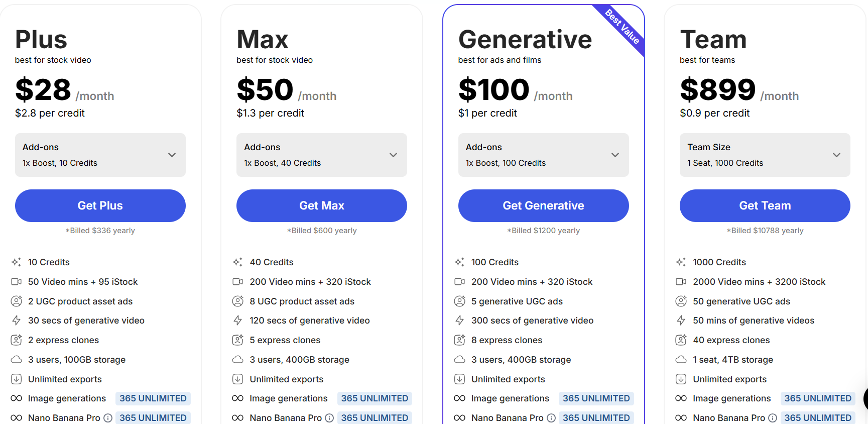Click the info icon next to Nano Banana Pro in Plus
Viewport: 868px width, 424px height.
(x=108, y=417)
